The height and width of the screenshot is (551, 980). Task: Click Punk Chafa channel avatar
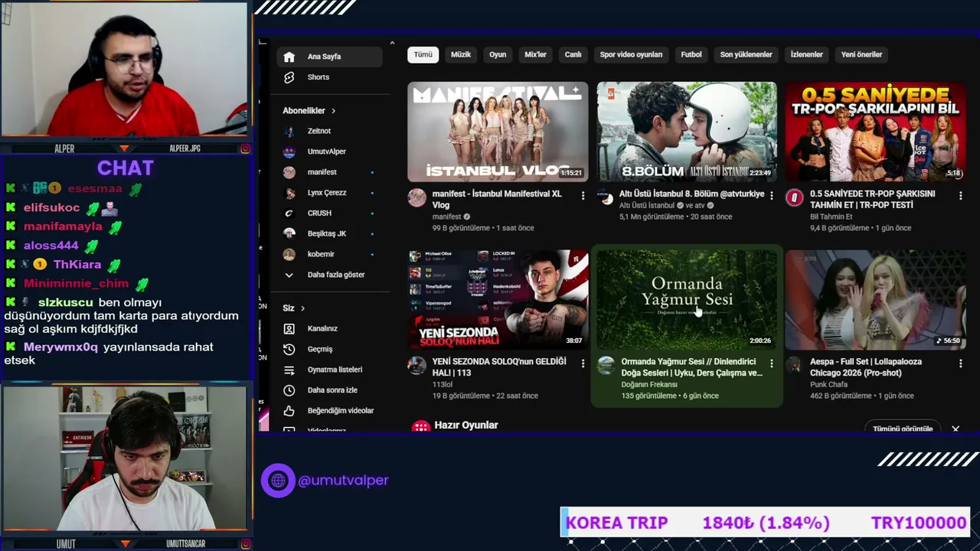(x=795, y=365)
